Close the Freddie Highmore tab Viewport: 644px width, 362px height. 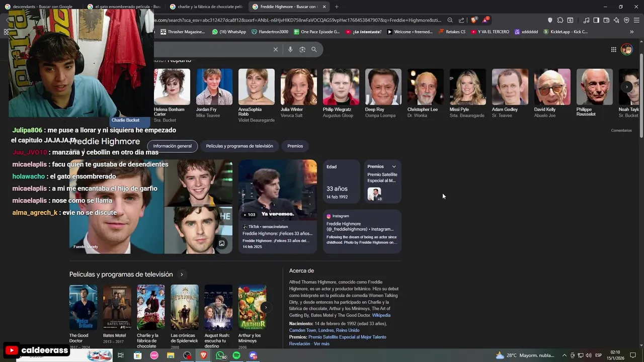click(324, 7)
